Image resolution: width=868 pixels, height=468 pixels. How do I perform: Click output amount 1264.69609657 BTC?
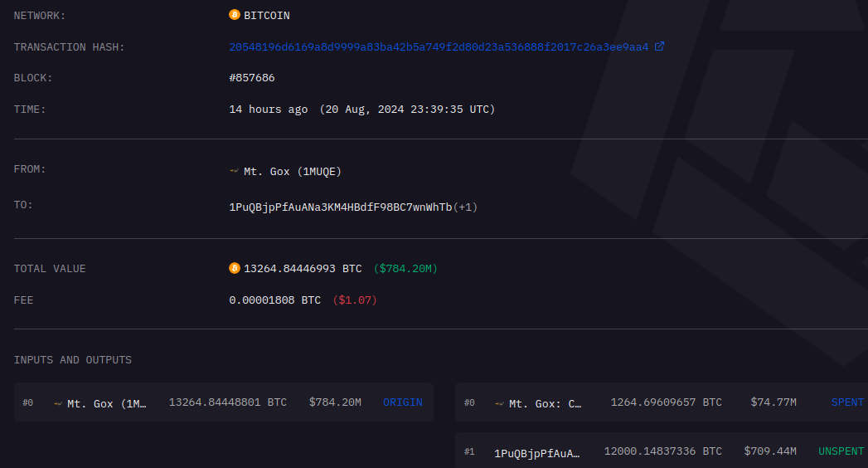point(666,402)
